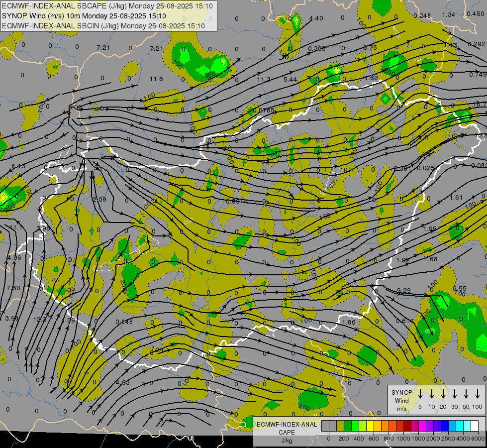Click the '6.55' value on the map
487x448 pixels.
point(460,289)
